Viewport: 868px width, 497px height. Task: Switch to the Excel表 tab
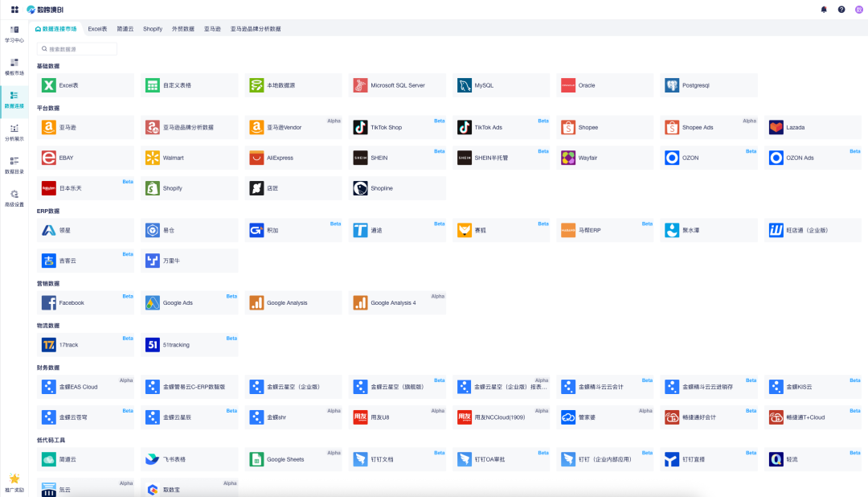tap(97, 29)
